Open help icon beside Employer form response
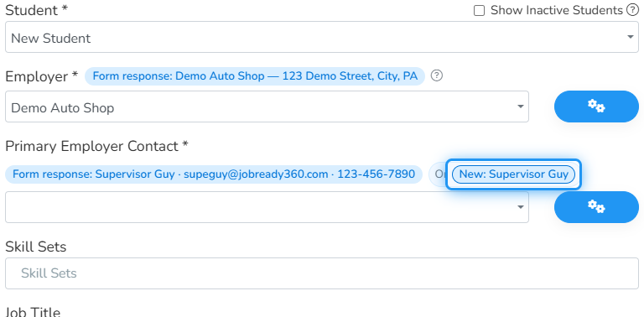Viewport: 644px width, 317px height. (437, 76)
